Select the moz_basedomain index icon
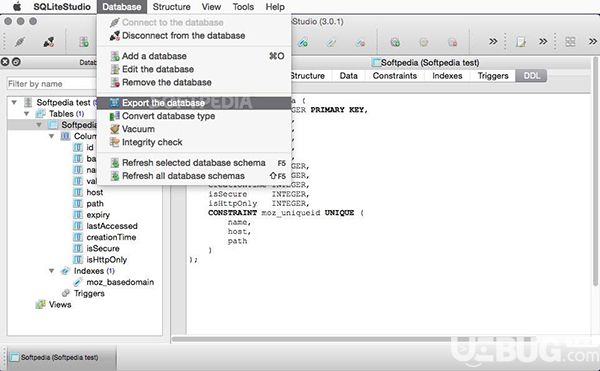 point(78,282)
